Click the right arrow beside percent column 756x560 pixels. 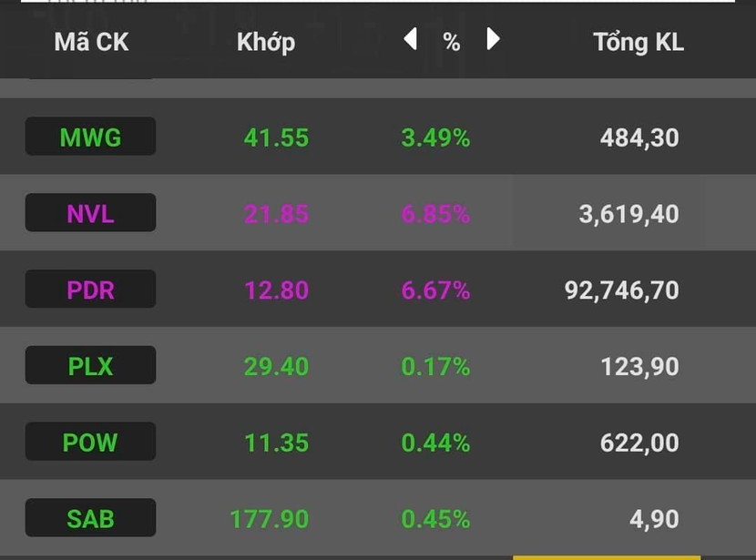(x=494, y=39)
